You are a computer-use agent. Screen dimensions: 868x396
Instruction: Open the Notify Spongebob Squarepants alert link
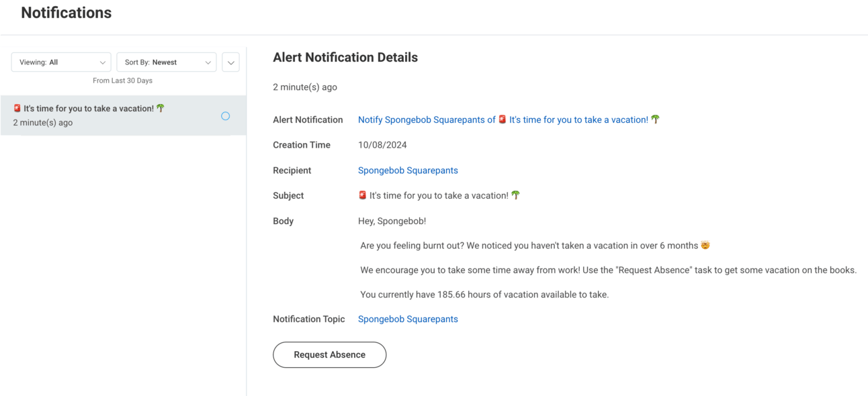click(509, 119)
